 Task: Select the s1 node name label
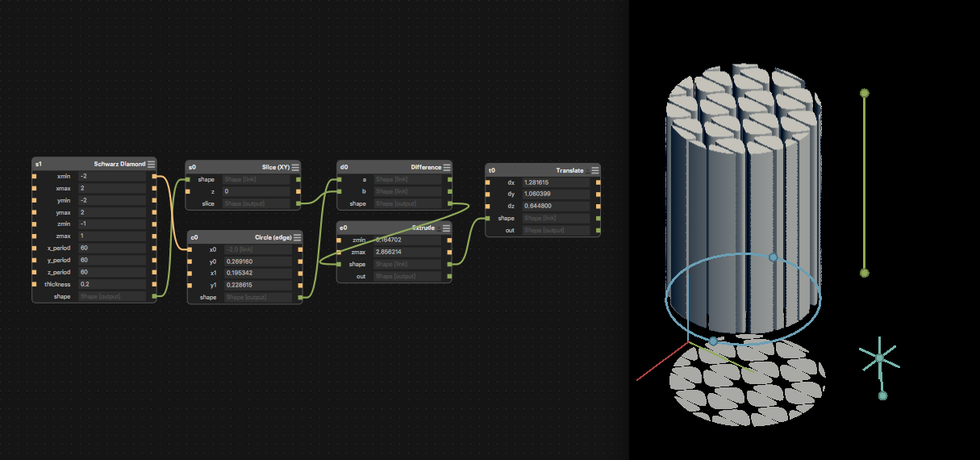38,164
